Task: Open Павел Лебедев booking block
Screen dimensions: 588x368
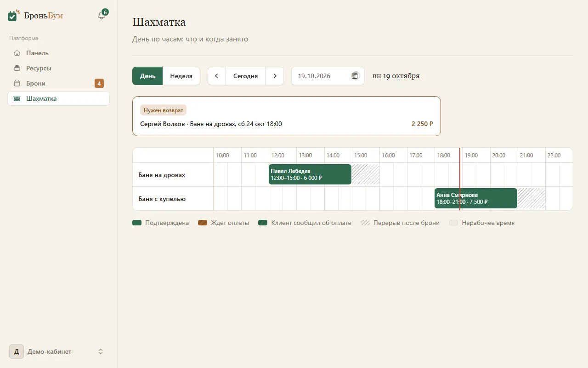Action: coord(310,174)
